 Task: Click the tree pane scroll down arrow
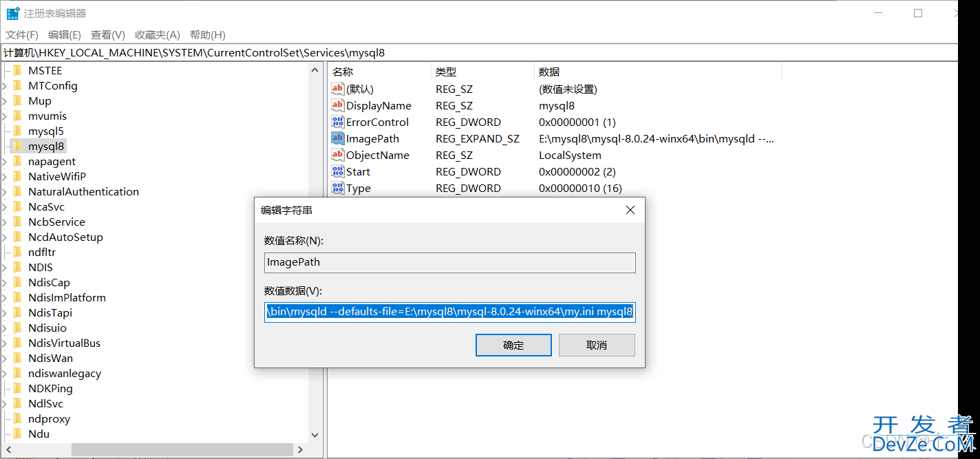click(x=315, y=435)
